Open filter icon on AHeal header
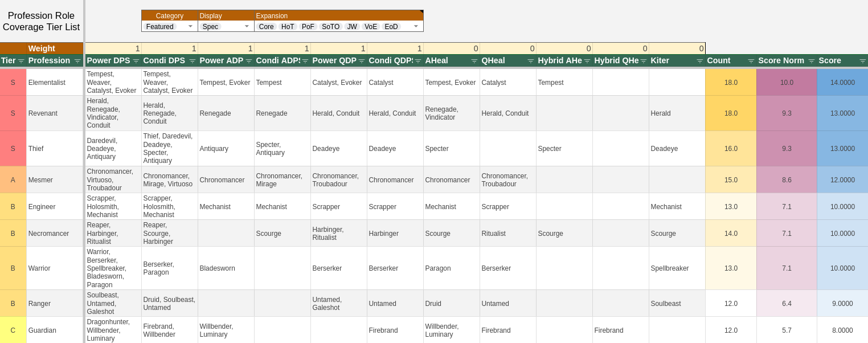 (474, 61)
